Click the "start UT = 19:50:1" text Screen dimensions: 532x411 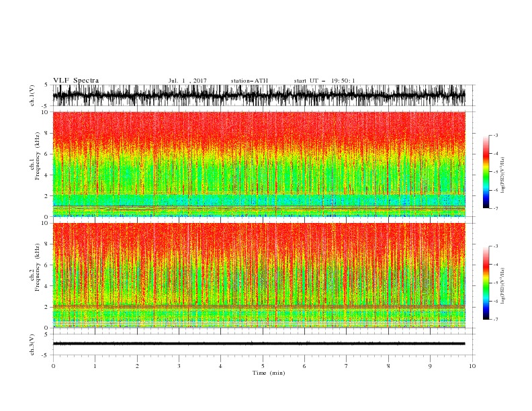coord(324,81)
